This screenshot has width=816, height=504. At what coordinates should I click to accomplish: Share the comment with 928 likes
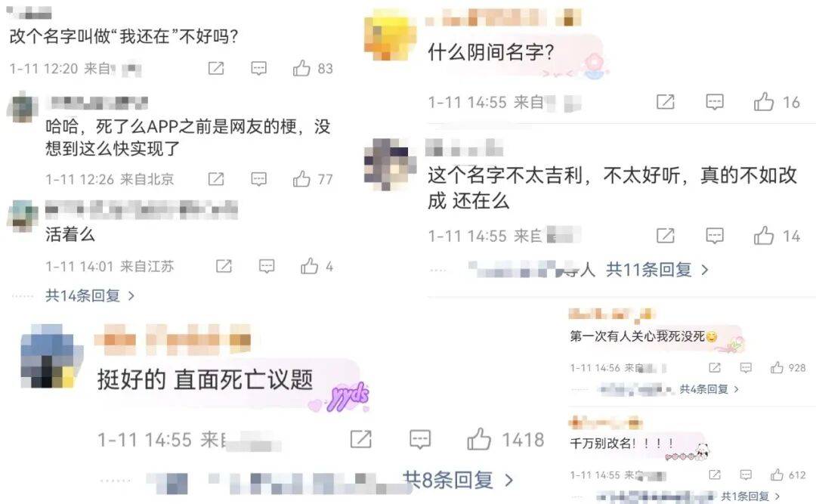(715, 368)
